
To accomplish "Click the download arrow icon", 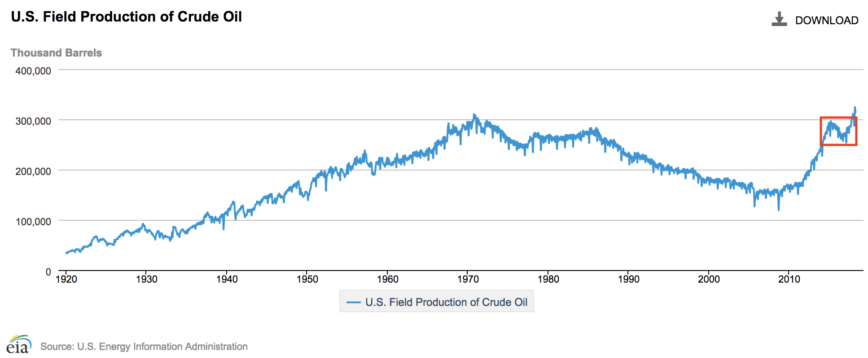I will 779,19.
